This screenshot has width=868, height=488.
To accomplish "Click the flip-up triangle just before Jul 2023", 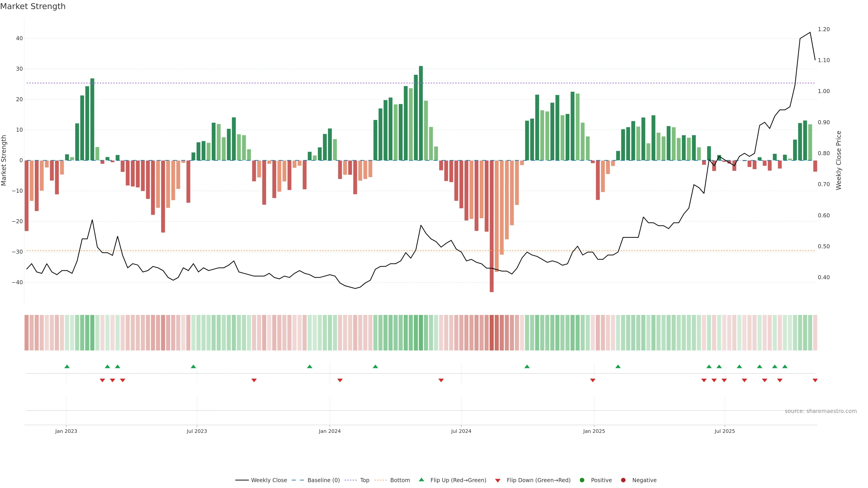I will pyautogui.click(x=193, y=366).
